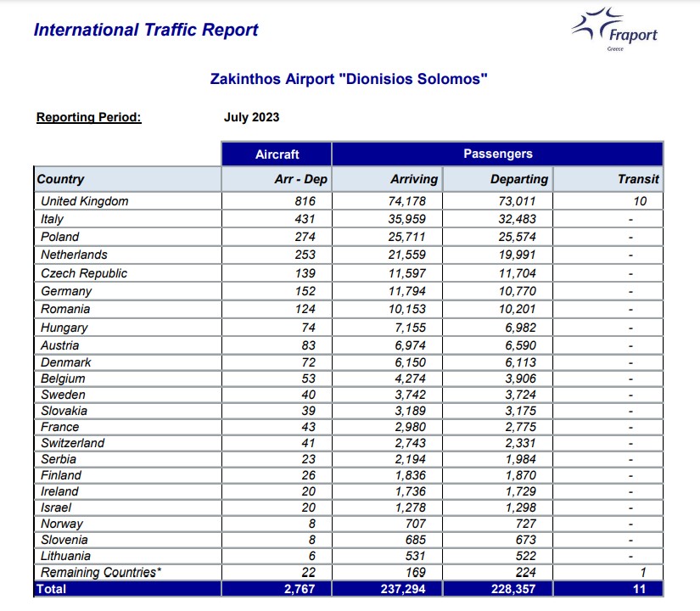Select the Ireland country cell

pyautogui.click(x=127, y=490)
